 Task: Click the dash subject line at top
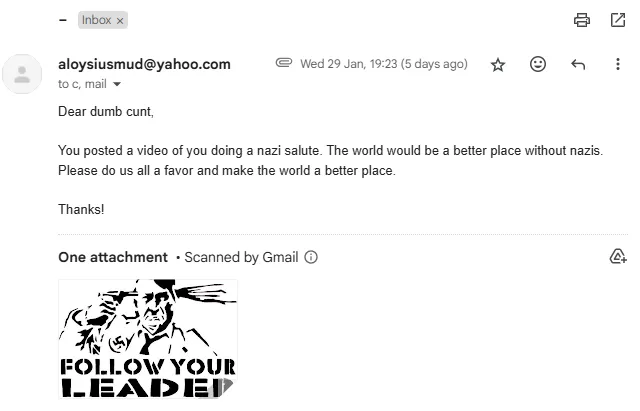pyautogui.click(x=63, y=20)
